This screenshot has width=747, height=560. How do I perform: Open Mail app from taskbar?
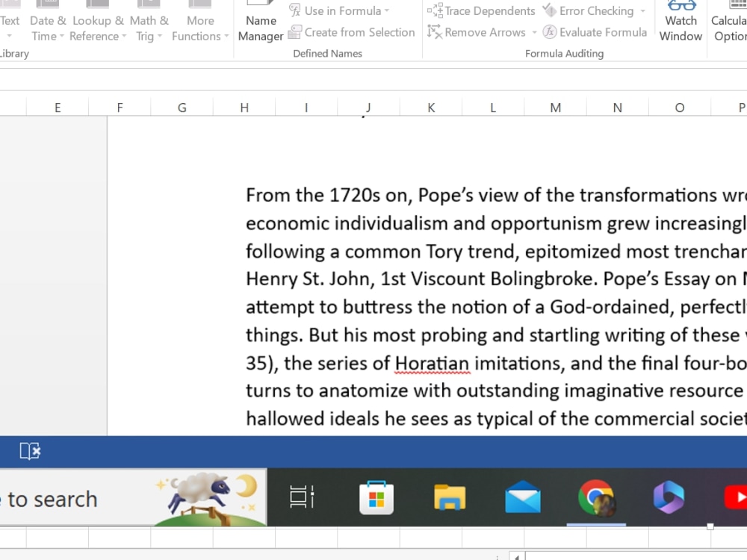[523, 497]
